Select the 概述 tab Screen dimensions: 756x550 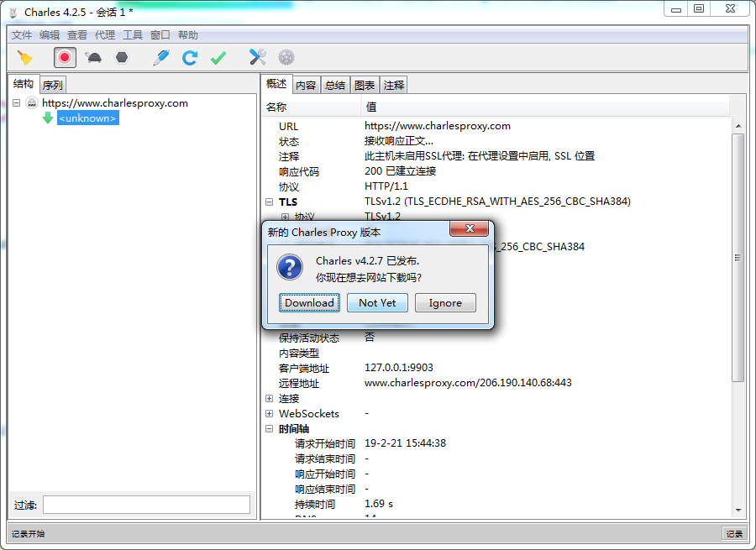tap(276, 84)
